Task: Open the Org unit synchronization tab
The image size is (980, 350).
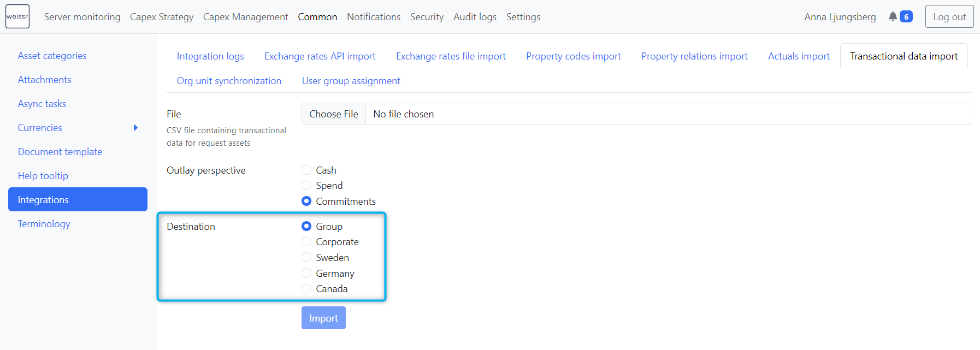Action: click(x=229, y=81)
